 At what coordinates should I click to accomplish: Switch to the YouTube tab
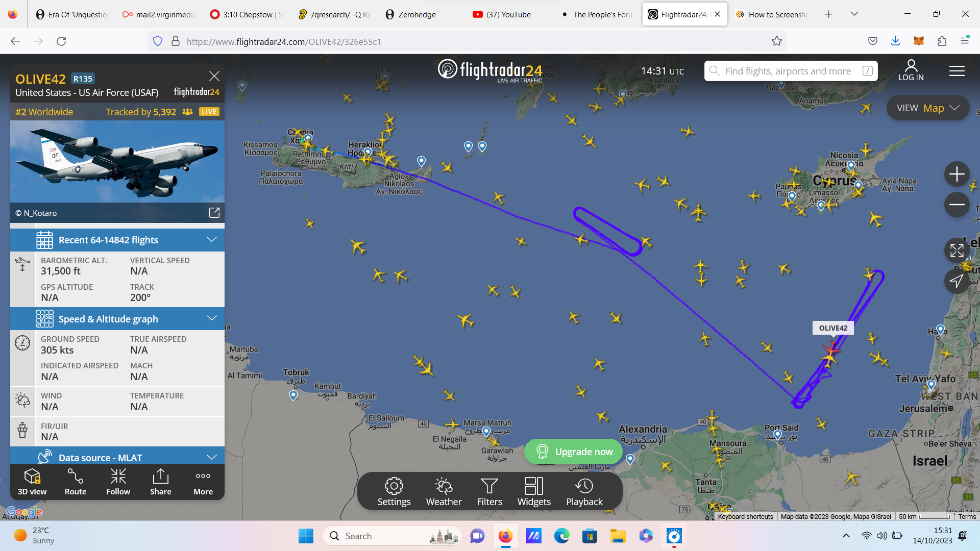(x=508, y=14)
